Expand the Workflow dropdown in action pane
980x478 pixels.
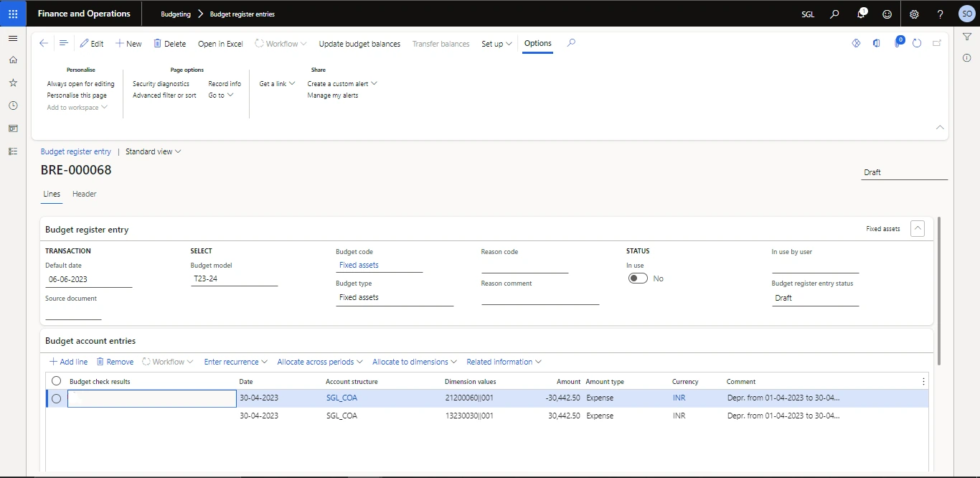[281, 44]
